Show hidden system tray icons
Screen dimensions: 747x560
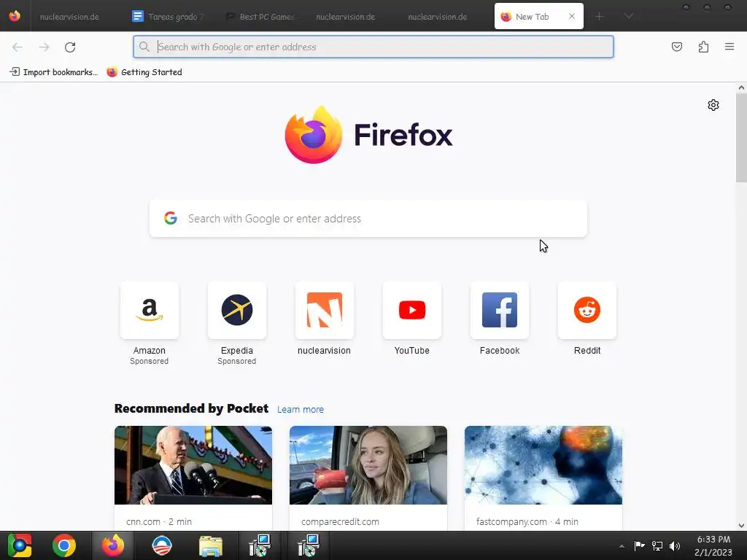tap(622, 546)
